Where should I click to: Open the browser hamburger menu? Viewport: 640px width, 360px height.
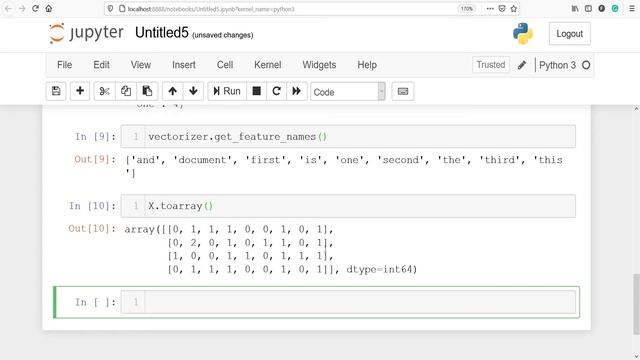click(631, 9)
